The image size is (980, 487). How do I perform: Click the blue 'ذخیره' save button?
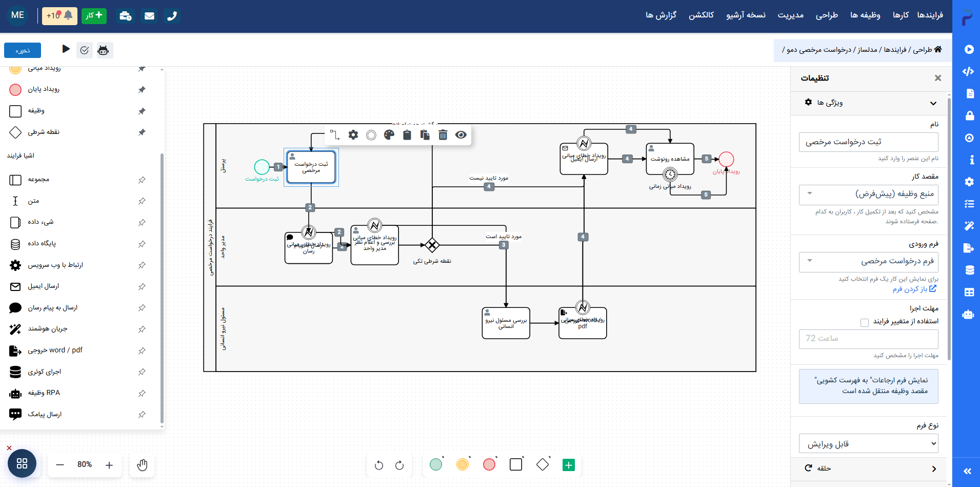[x=23, y=50]
